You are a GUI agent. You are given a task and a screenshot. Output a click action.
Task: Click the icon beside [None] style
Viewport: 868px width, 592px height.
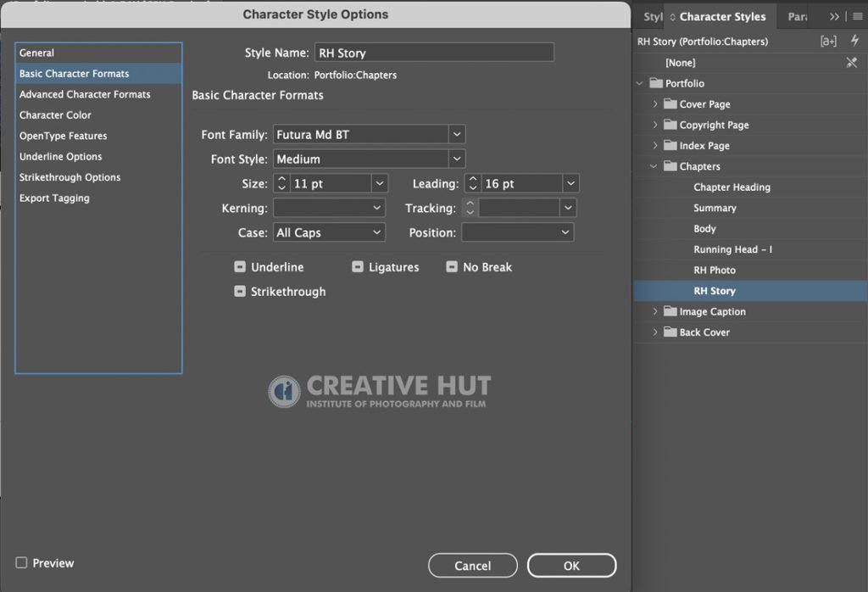(851, 63)
